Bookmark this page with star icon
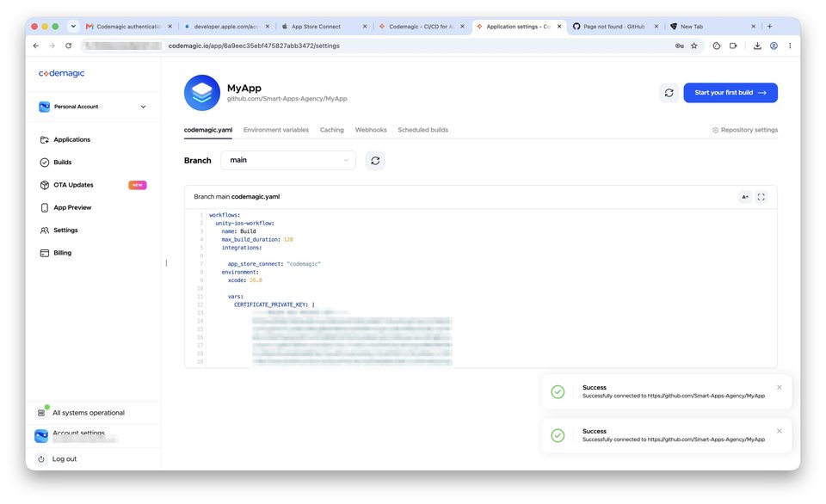The width and height of the screenshot is (826, 504). pos(694,46)
